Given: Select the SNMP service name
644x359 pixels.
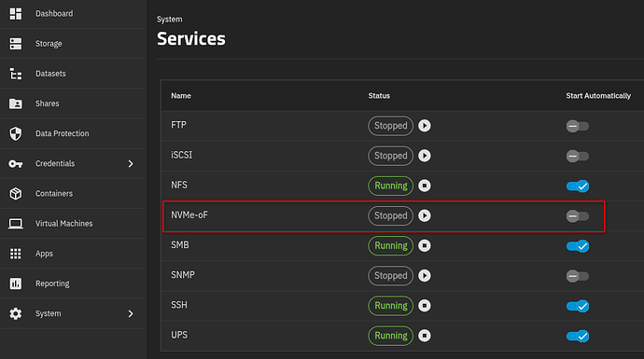Looking at the screenshot, I should (183, 274).
